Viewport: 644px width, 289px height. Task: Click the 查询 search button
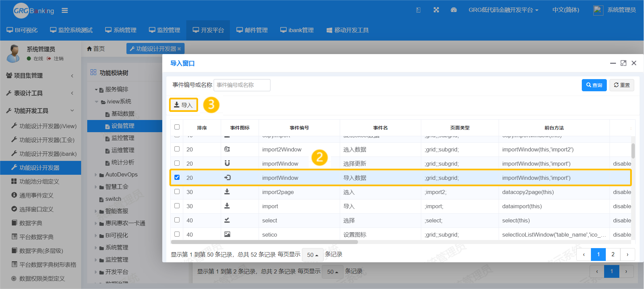click(594, 85)
